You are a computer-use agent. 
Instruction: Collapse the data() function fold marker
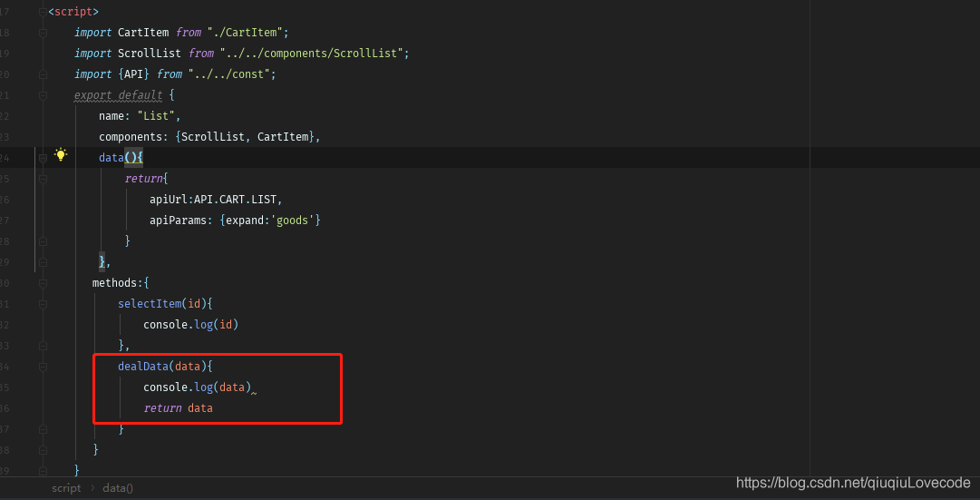pos(43,158)
